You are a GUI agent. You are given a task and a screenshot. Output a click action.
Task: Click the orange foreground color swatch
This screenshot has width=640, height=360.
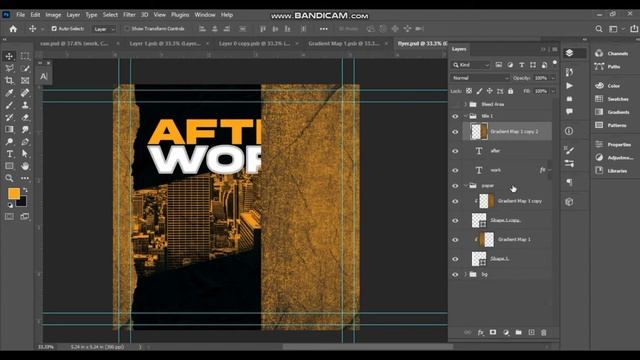(13, 193)
